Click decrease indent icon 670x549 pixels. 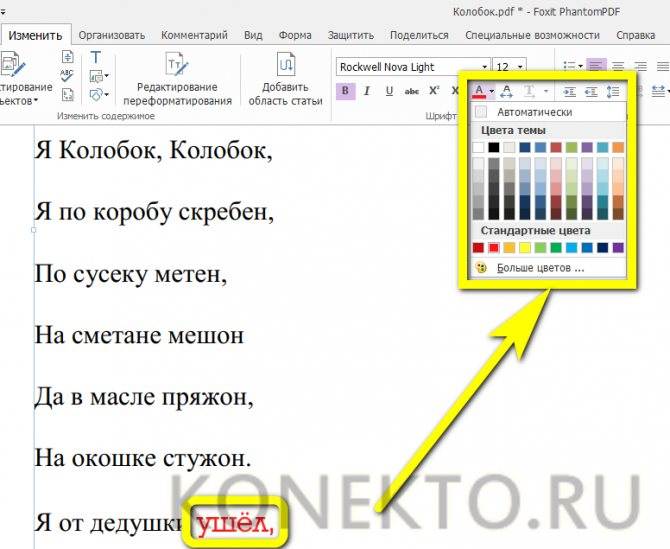pos(591,91)
